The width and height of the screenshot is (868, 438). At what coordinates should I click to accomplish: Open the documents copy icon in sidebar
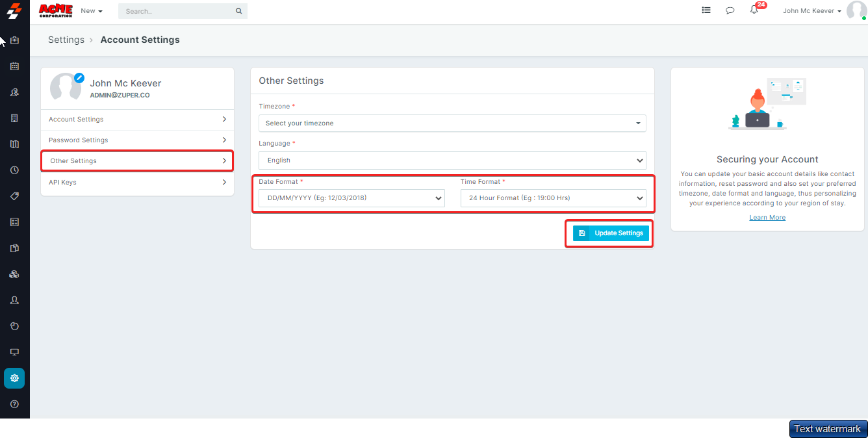[14, 248]
